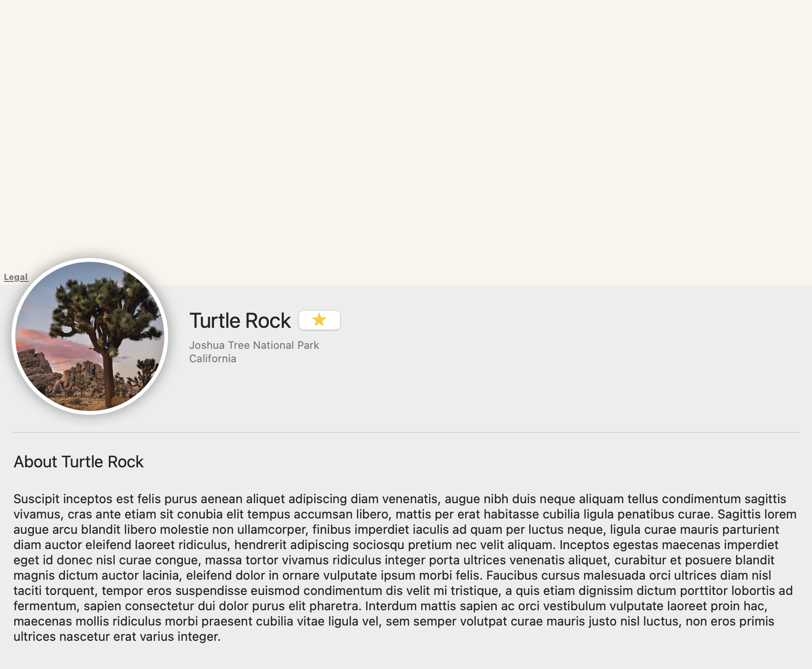The height and width of the screenshot is (669, 812).
Task: Select the Joshua Tree National Park label
Action: click(254, 345)
